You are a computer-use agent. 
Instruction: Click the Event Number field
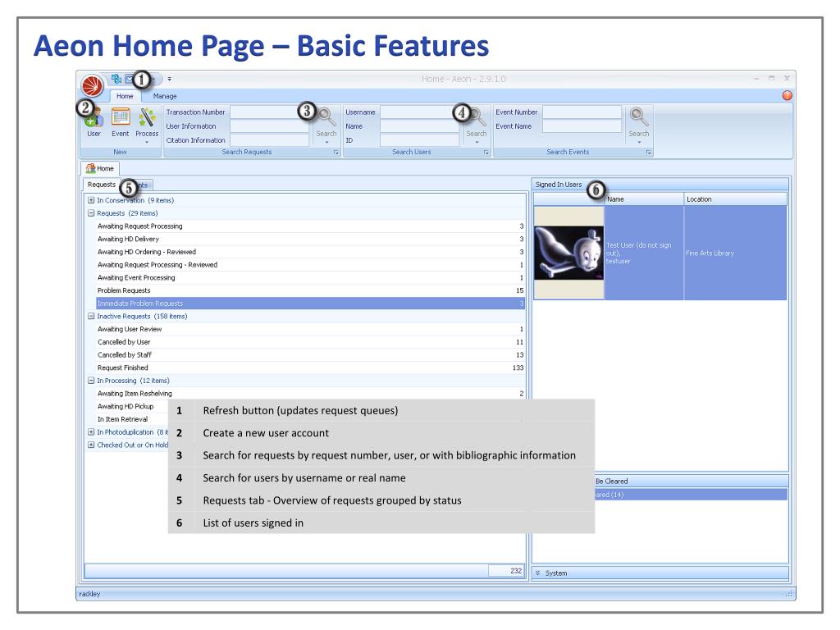pyautogui.click(x=582, y=112)
